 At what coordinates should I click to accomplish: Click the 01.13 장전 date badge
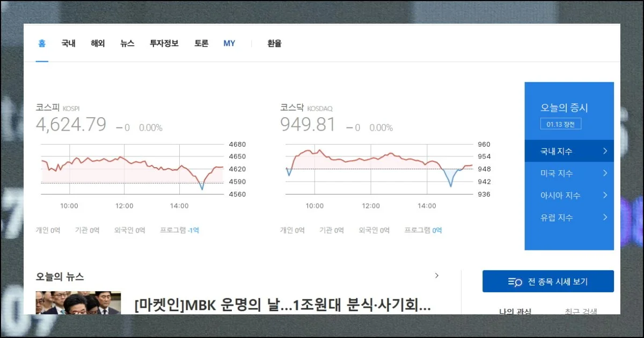560,124
